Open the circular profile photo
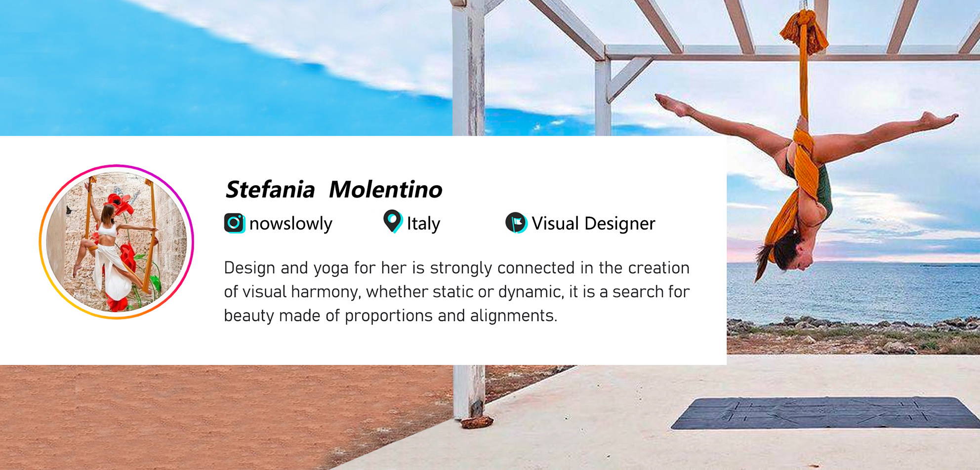This screenshot has width=980, height=470. pos(117,242)
